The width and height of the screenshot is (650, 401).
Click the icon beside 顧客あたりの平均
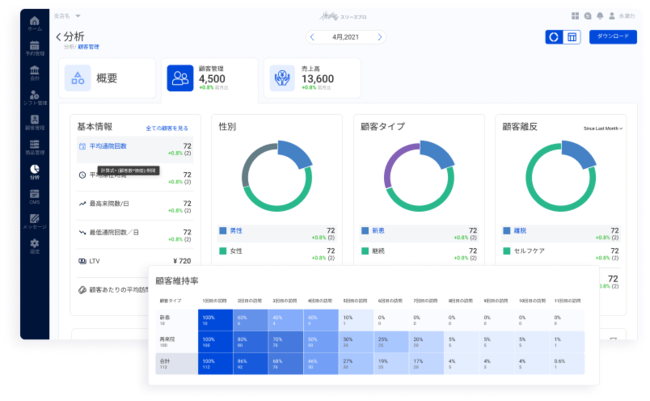pyautogui.click(x=82, y=289)
